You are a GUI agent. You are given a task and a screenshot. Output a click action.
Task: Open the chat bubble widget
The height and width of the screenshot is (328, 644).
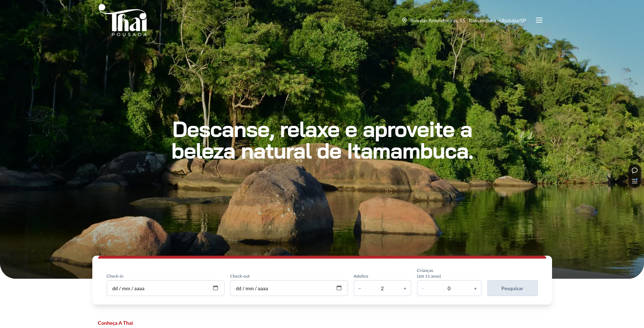[634, 170]
